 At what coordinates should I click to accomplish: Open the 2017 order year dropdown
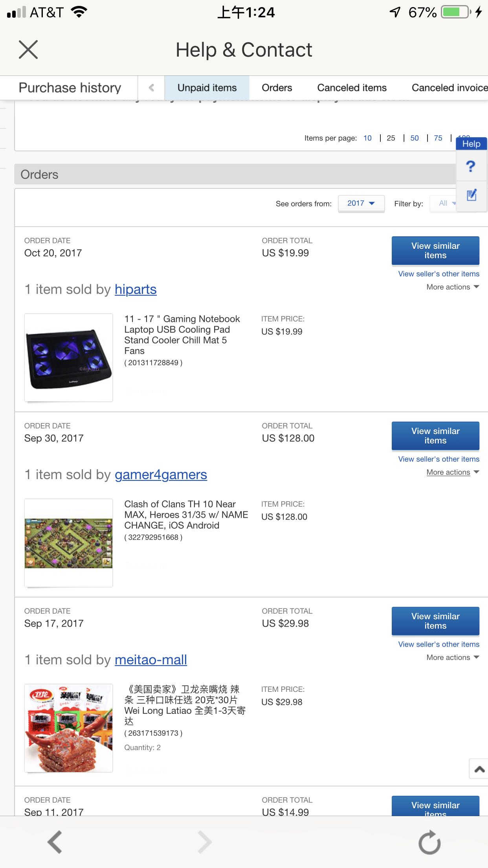pos(361,203)
